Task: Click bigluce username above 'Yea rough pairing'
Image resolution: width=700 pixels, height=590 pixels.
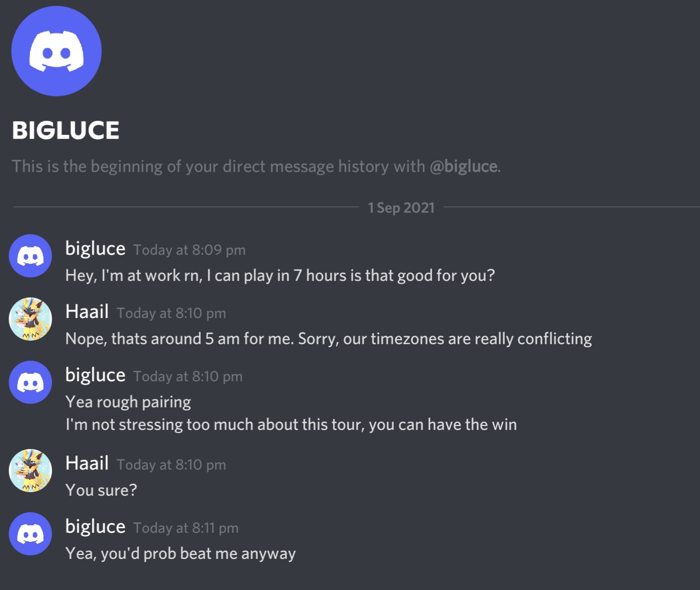Action: coord(95,375)
